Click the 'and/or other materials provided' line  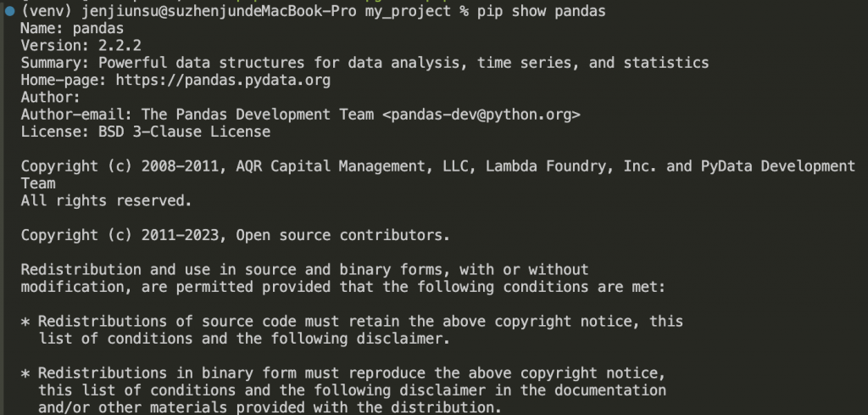tap(270, 407)
